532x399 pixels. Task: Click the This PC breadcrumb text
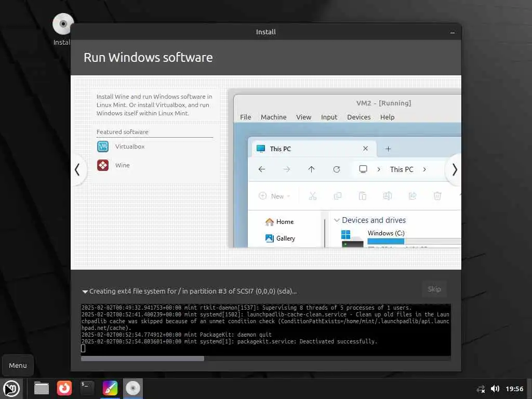[402, 169]
